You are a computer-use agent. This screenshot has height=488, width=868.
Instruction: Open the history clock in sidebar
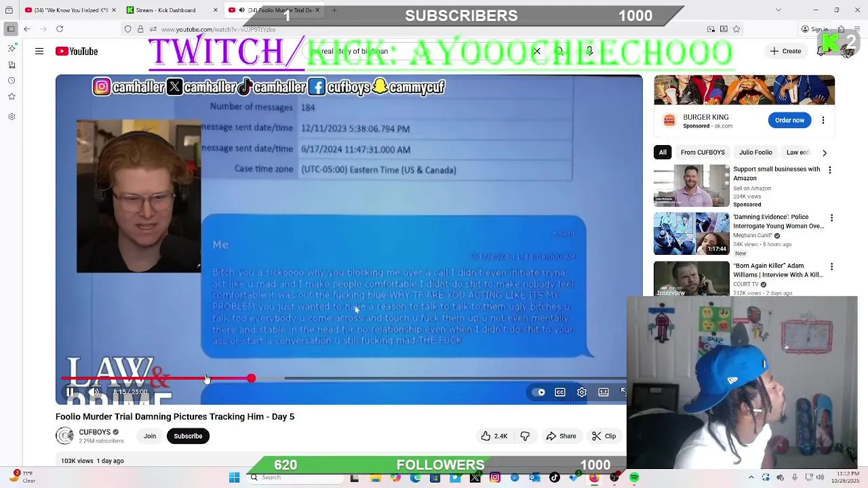12,81
